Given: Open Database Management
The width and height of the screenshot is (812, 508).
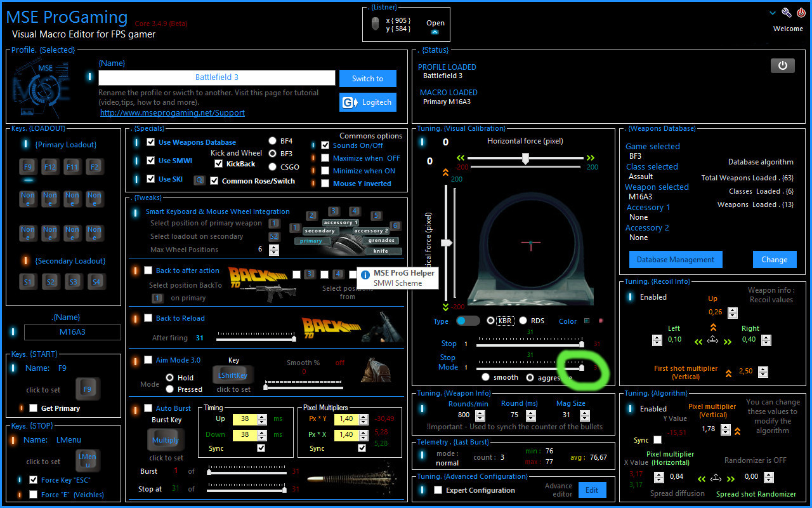Looking at the screenshot, I should [675, 259].
